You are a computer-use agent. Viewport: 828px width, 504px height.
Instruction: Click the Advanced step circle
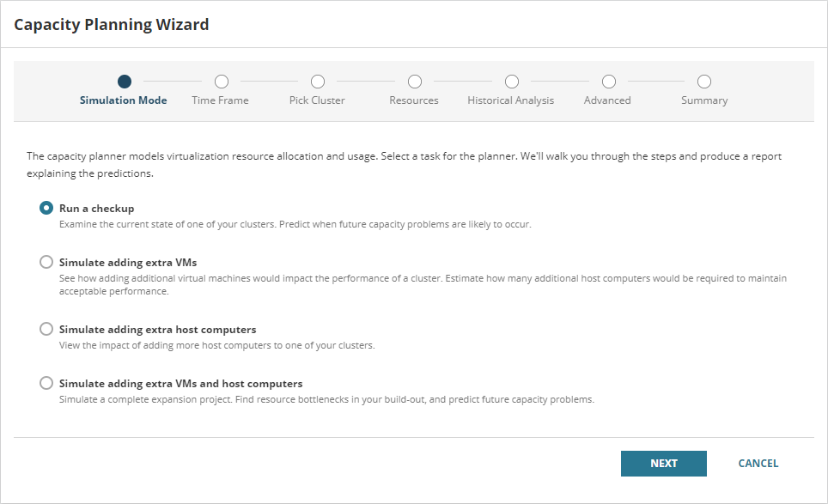coord(607,80)
